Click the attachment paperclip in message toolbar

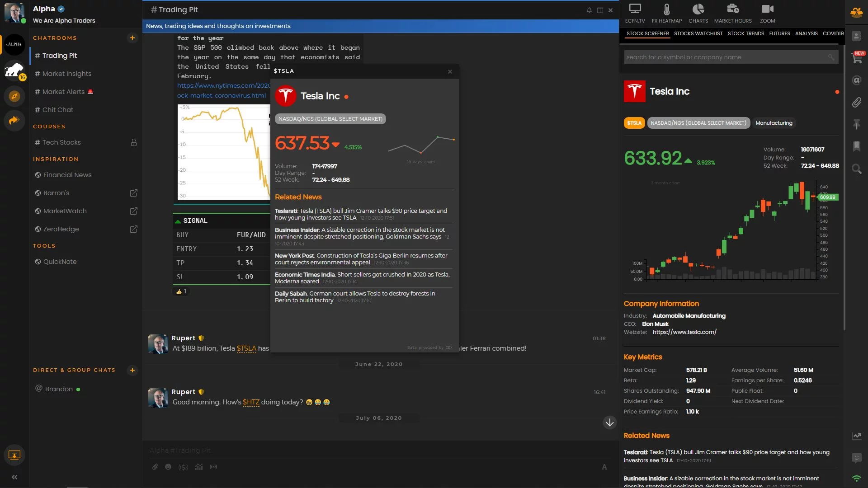coord(155,467)
